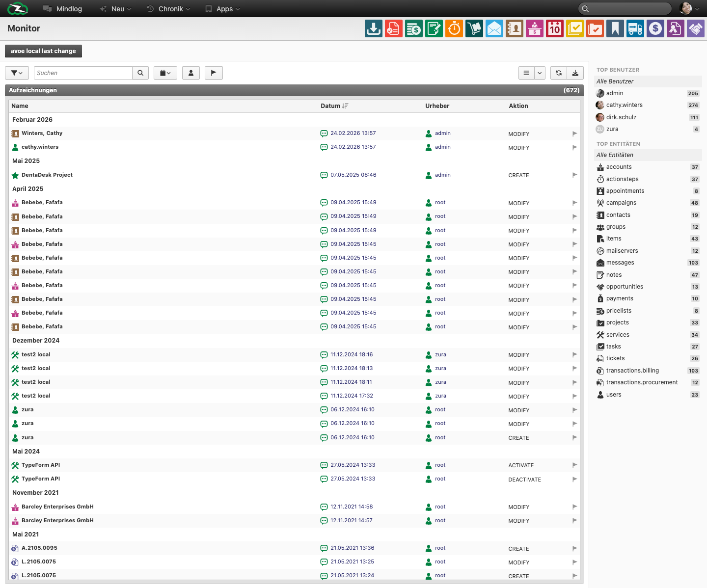Download the recordings list export
Viewport: 707px width, 588px height.
pos(575,73)
